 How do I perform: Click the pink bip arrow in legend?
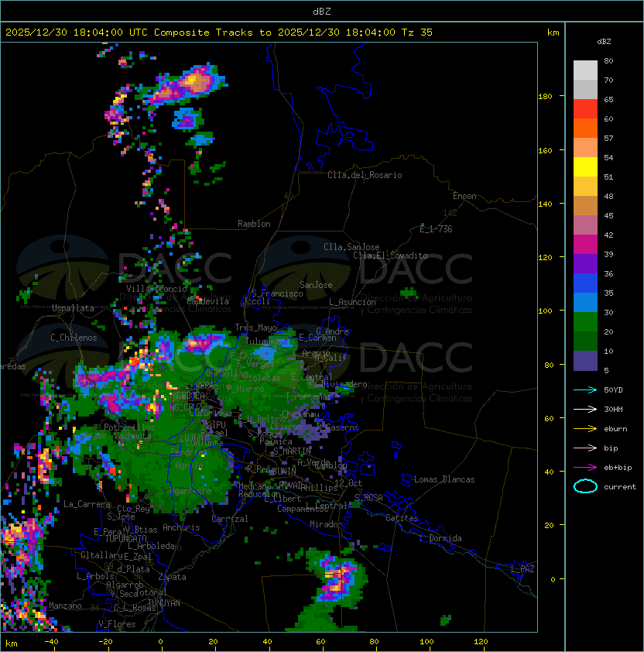[585, 448]
